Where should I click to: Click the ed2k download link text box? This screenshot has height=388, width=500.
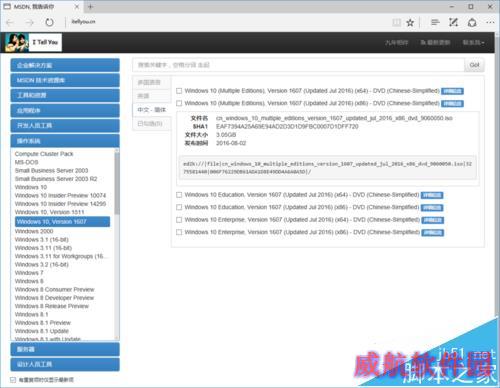point(328,168)
